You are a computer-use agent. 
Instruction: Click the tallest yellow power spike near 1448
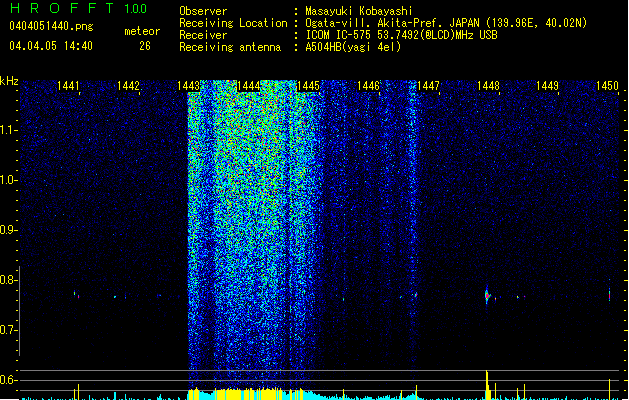tap(487, 384)
